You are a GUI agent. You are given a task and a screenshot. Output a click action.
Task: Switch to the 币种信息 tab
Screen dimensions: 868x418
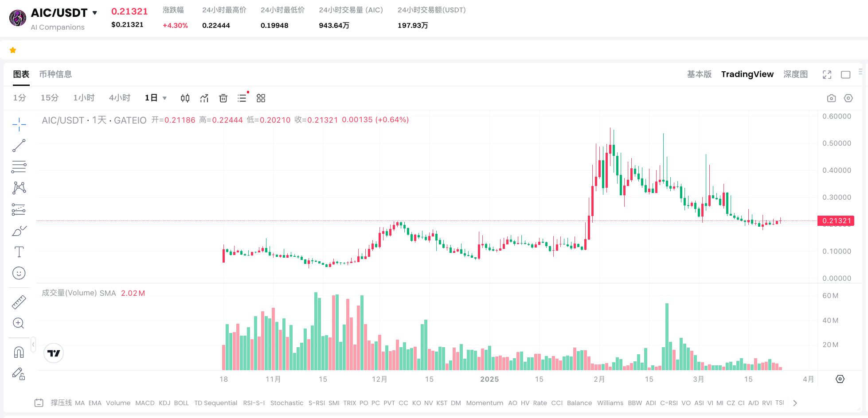tap(55, 74)
